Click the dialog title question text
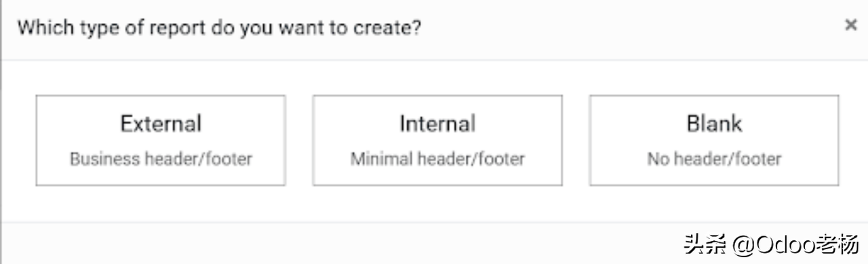This screenshot has height=264, width=868. pyautogui.click(x=218, y=28)
